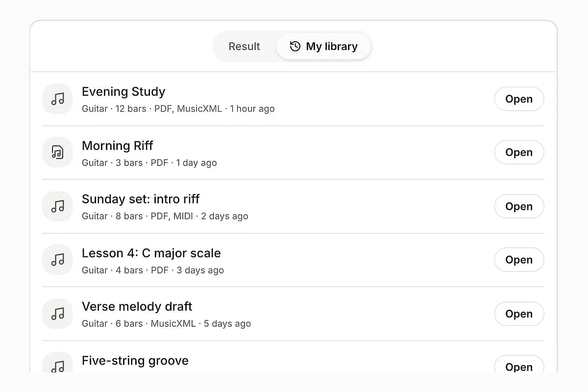Click details 'Guitar · 12 bars · PDF, MusicXML · 1 hour ago'
This screenshot has width=588, height=392.
(x=178, y=109)
